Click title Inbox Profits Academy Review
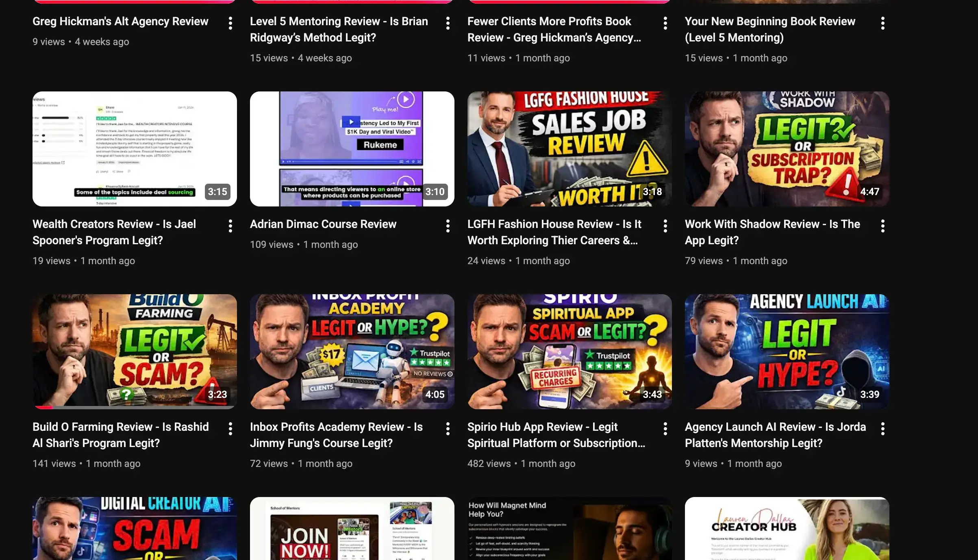The width and height of the screenshot is (978, 560). click(337, 435)
